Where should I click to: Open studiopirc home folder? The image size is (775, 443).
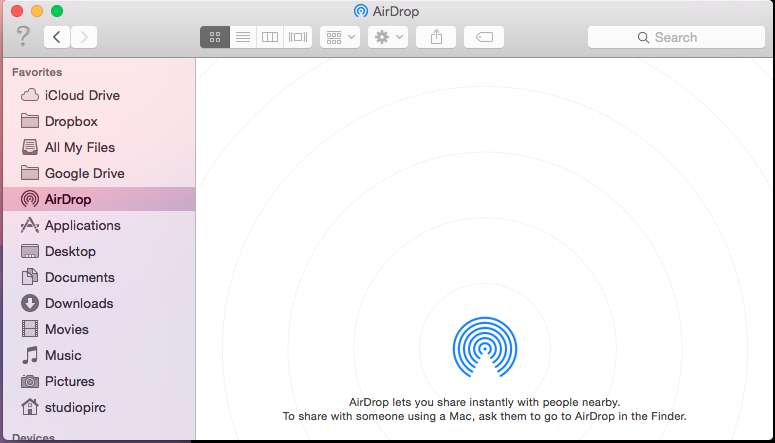75,408
